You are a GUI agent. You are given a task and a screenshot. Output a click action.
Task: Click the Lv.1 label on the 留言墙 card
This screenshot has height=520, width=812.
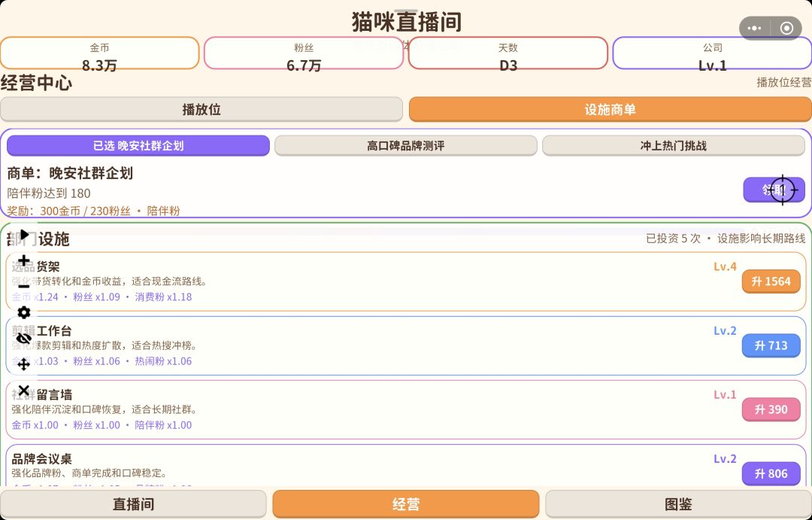tap(725, 394)
